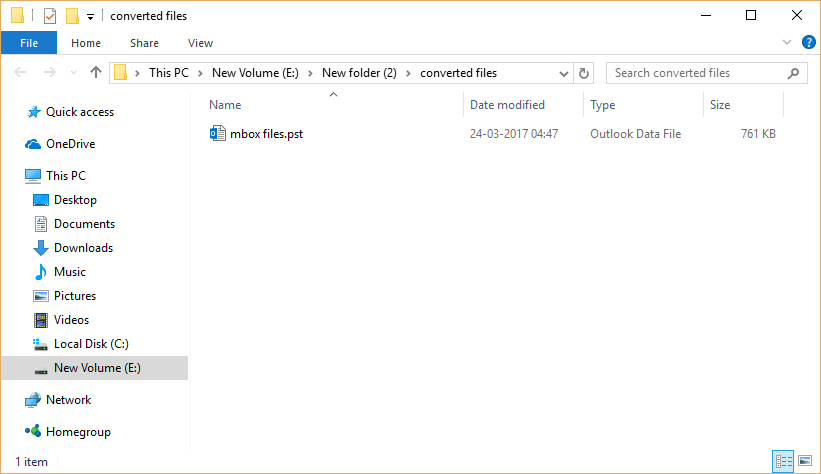Open Local Disk (C:) in navigation pane
821x474 pixels.
[x=91, y=344]
